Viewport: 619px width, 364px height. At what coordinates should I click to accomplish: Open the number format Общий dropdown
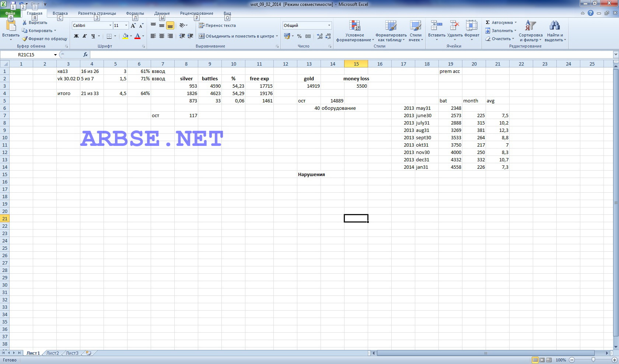click(x=329, y=25)
